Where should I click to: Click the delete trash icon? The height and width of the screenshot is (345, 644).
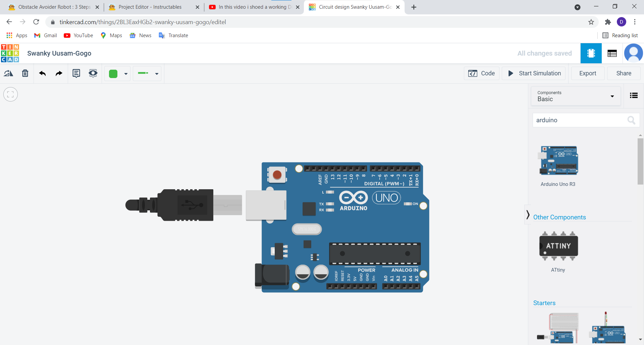pyautogui.click(x=25, y=73)
